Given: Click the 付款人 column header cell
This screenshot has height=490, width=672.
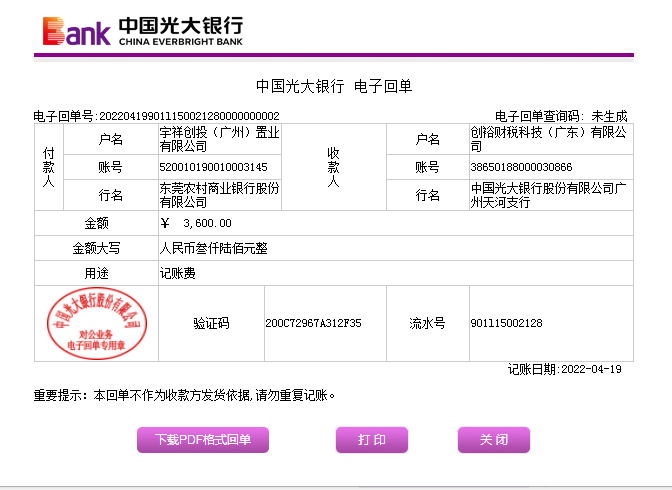Looking at the screenshot, I should click(49, 167).
